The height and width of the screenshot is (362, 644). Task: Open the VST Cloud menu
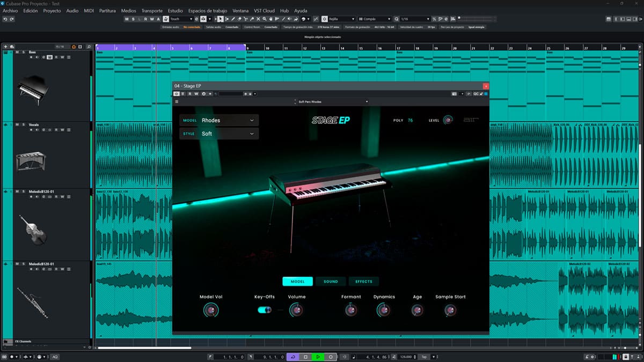point(264,11)
